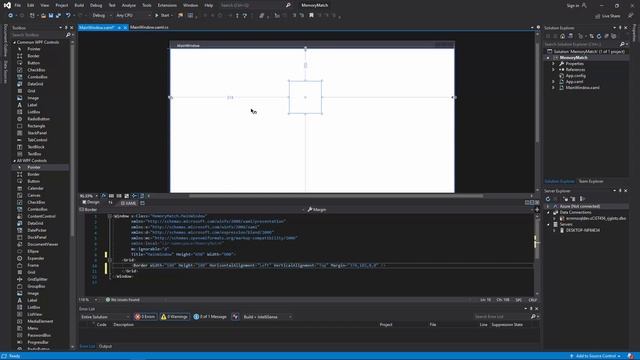Select the Canvas control in All WPF Controls
Image resolution: width=640 pixels, height=360 pixels.
point(34,196)
